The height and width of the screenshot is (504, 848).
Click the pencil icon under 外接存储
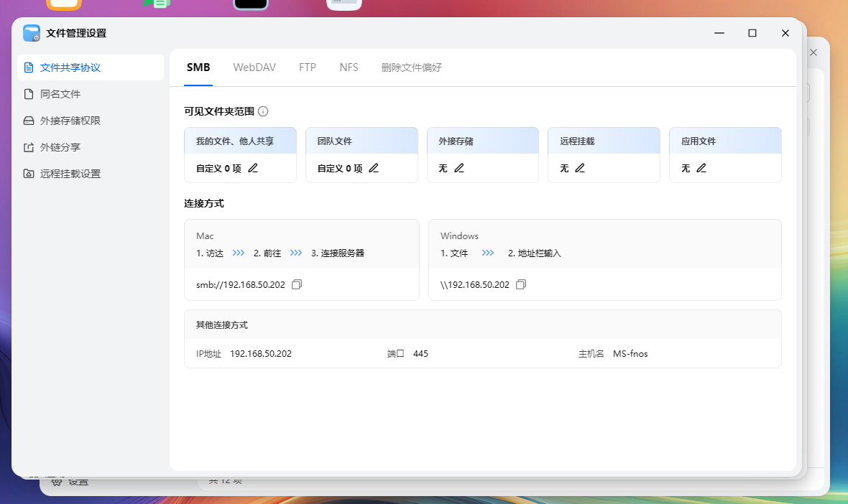pyautogui.click(x=459, y=168)
